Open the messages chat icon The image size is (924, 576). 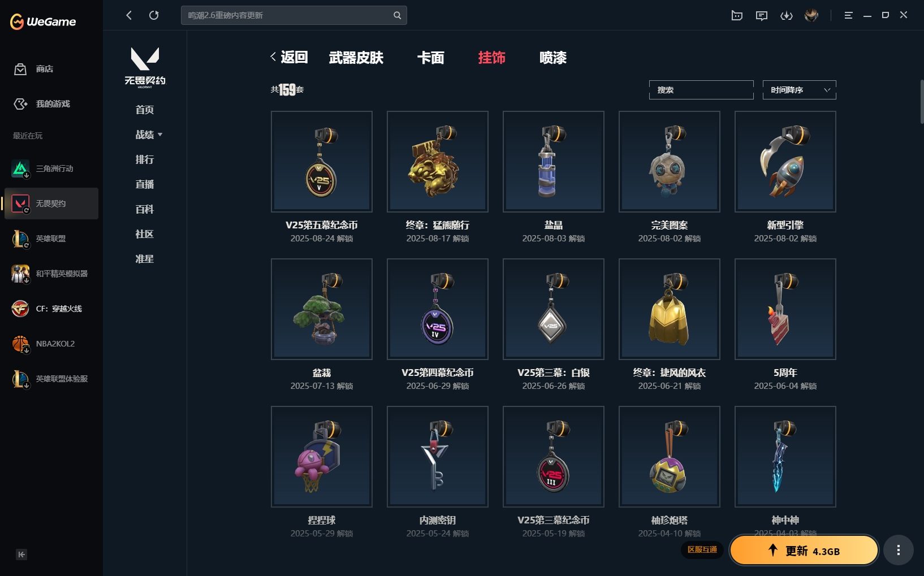762,15
